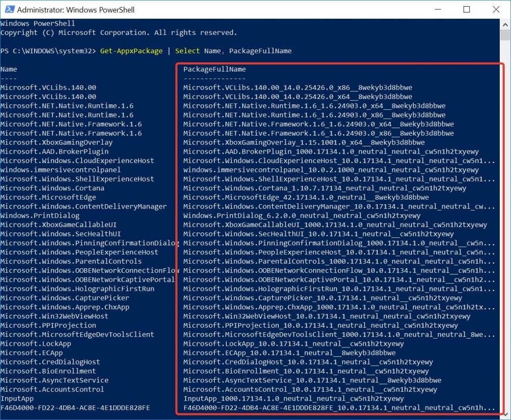511x420 pixels.
Task: Click Microsoft.MicrosoftEdgeDevToolsClient name
Action: coord(77,334)
